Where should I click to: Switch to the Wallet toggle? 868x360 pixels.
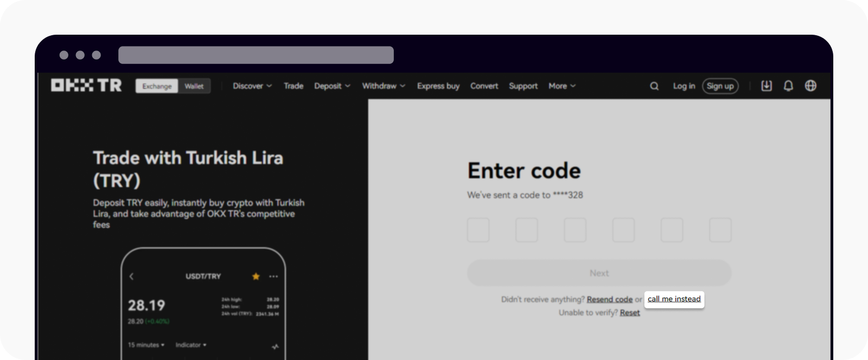(x=194, y=86)
